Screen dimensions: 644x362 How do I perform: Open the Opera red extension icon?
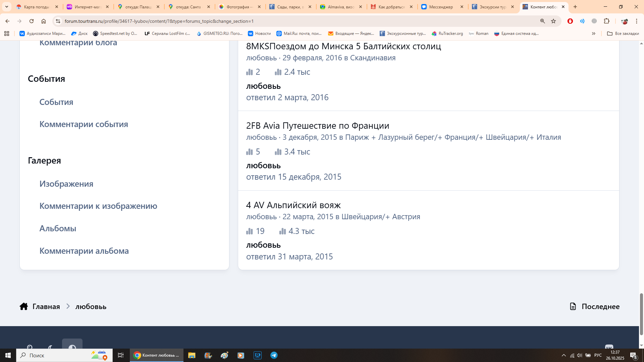coord(570,21)
